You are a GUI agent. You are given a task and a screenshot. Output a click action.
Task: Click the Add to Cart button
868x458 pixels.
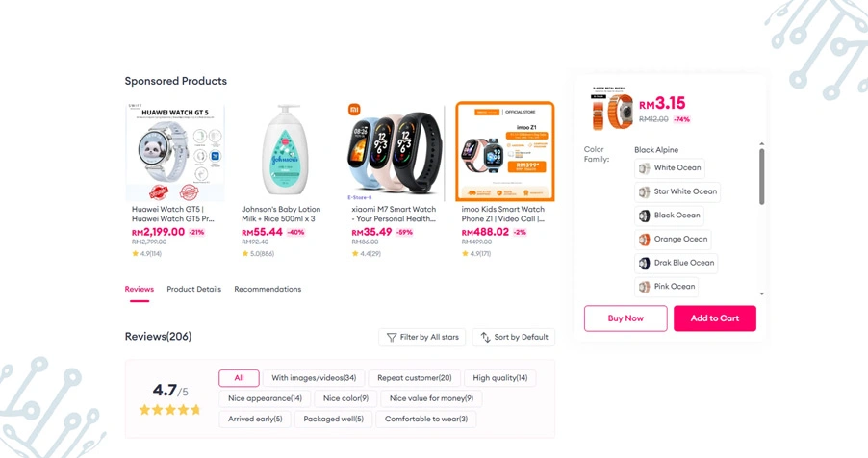point(715,318)
